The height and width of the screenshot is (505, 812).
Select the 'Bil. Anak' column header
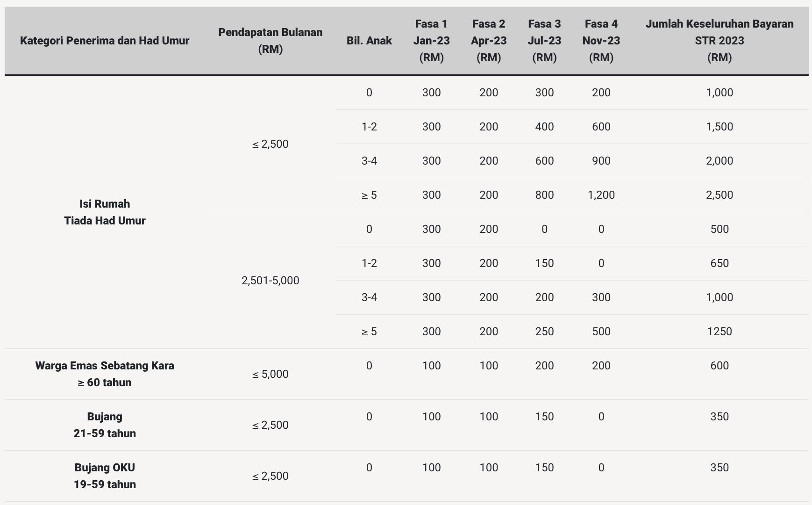point(369,41)
